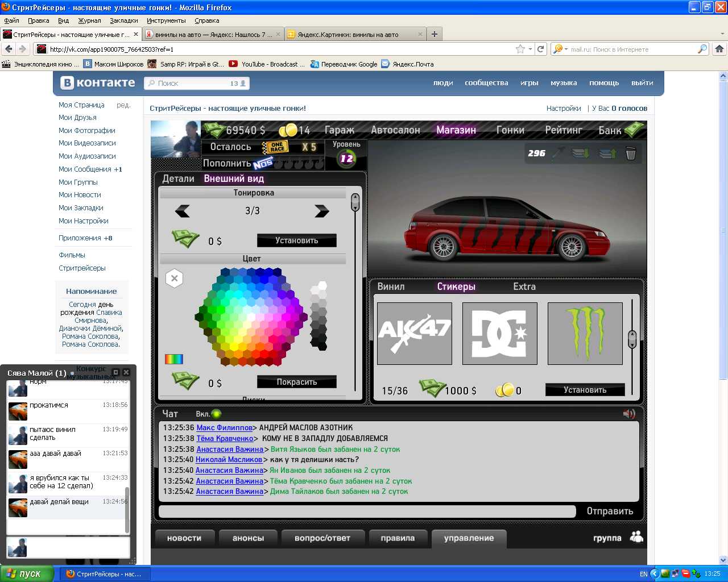Move vinyl layer down icon
Image resolution: width=728 pixels, height=582 pixels.
pyautogui.click(x=581, y=153)
